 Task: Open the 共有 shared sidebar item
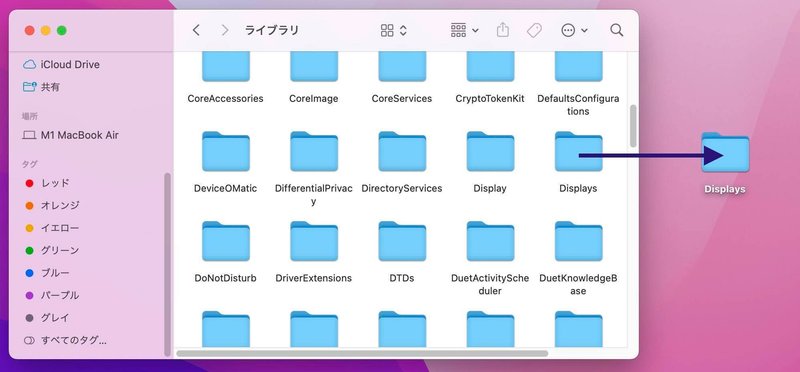[42, 87]
